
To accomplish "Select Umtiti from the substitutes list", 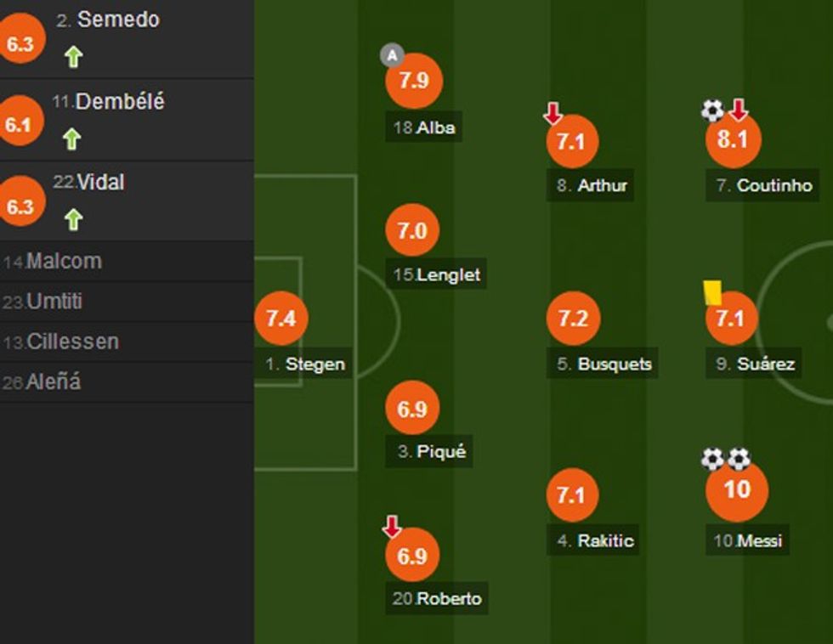I will point(54,302).
